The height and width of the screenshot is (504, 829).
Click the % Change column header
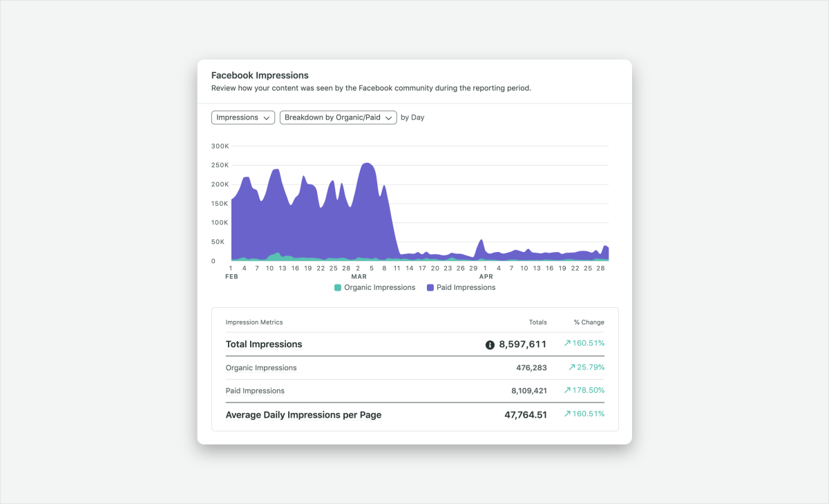pos(589,322)
